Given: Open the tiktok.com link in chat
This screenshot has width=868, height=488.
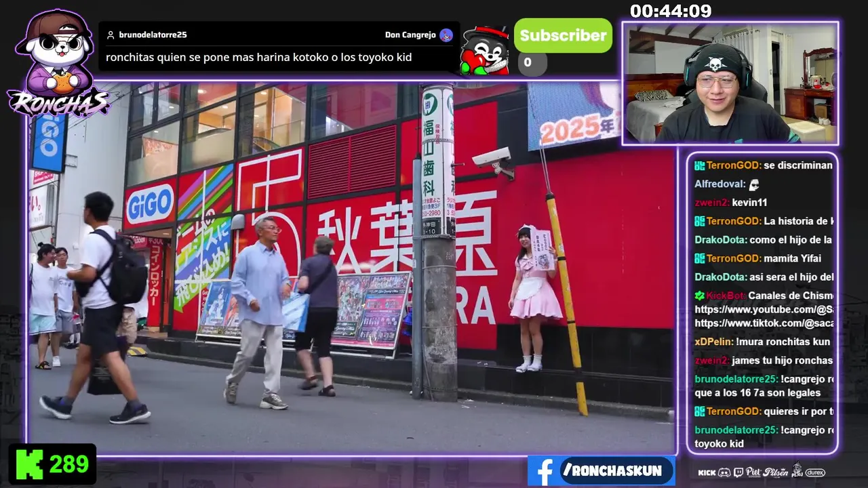Looking at the screenshot, I should pyautogui.click(x=764, y=323).
